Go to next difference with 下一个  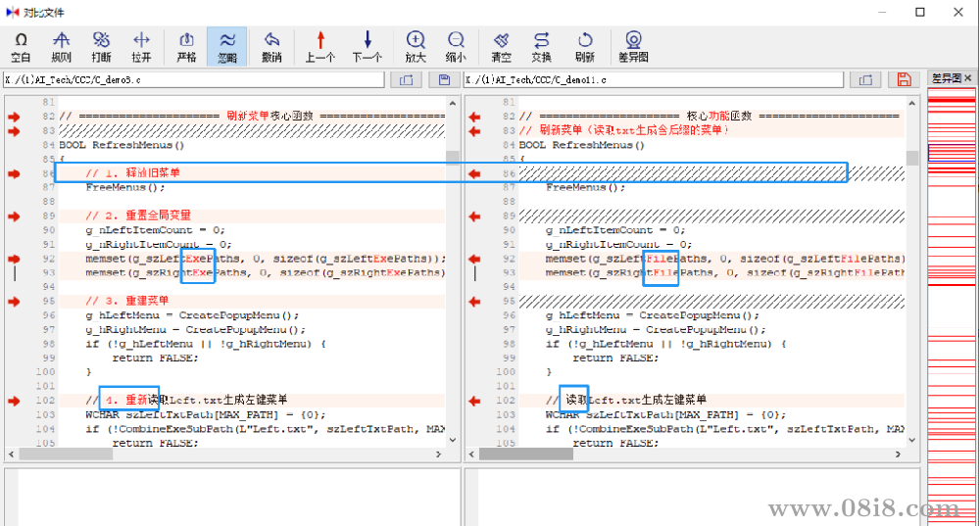pyautogui.click(x=367, y=46)
